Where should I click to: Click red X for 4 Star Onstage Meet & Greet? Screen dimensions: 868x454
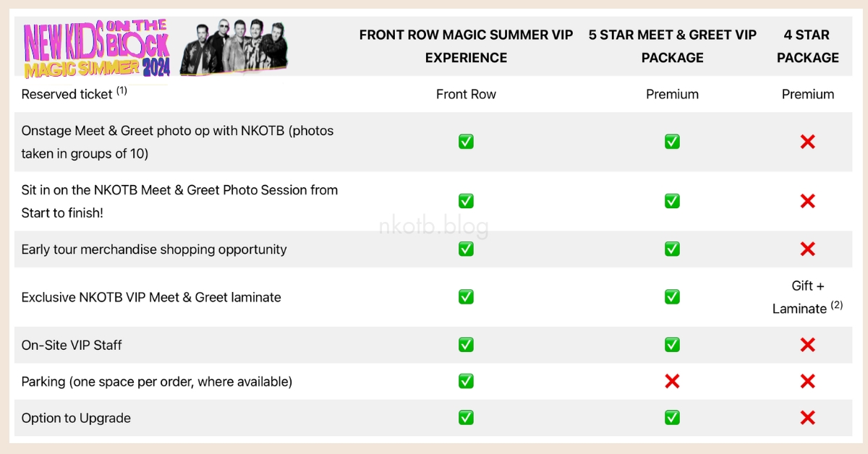pyautogui.click(x=808, y=142)
